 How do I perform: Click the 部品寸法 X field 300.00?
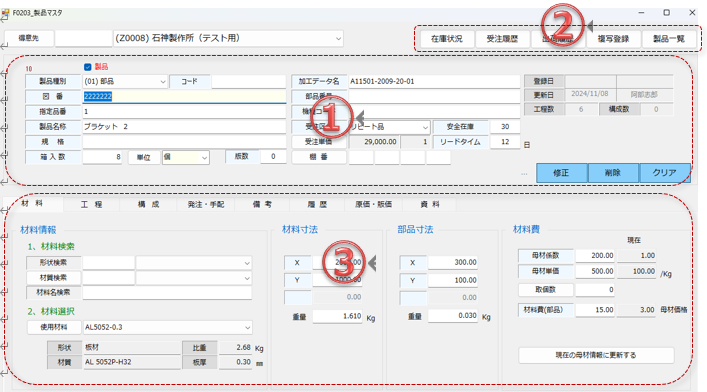453,263
